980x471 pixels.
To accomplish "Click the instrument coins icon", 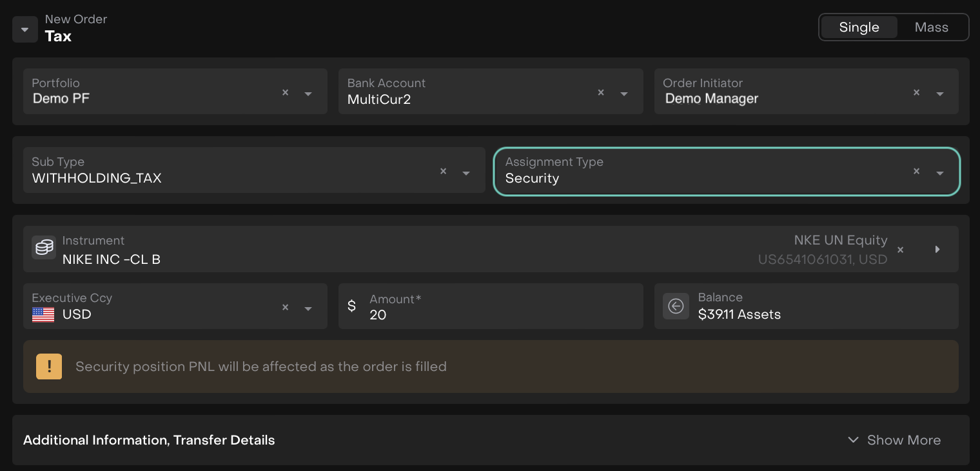I will pyautogui.click(x=44, y=248).
